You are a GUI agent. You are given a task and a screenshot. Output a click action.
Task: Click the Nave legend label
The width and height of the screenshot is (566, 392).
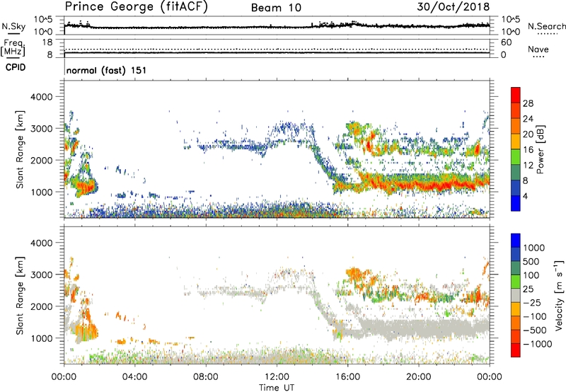[x=538, y=50]
